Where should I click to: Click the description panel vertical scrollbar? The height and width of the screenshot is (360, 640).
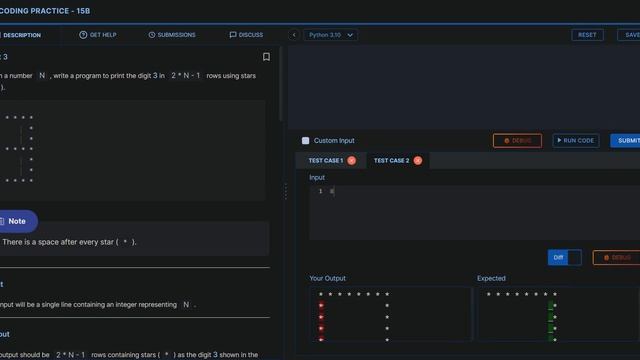(x=281, y=84)
